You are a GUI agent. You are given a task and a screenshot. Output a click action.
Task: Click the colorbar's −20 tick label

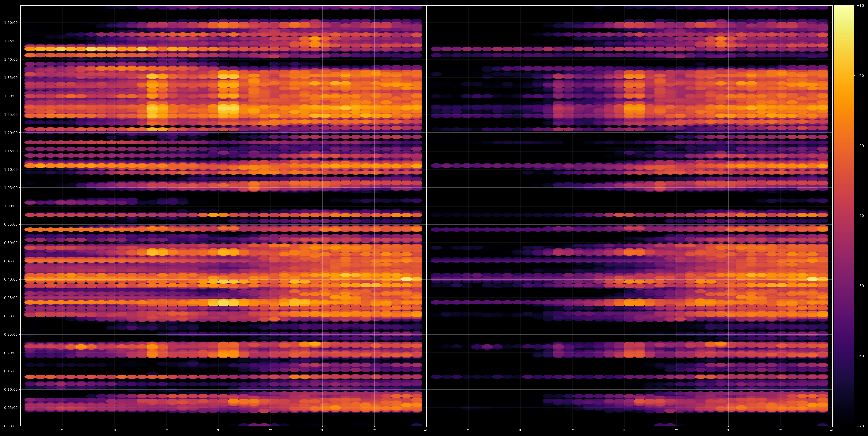click(x=860, y=76)
